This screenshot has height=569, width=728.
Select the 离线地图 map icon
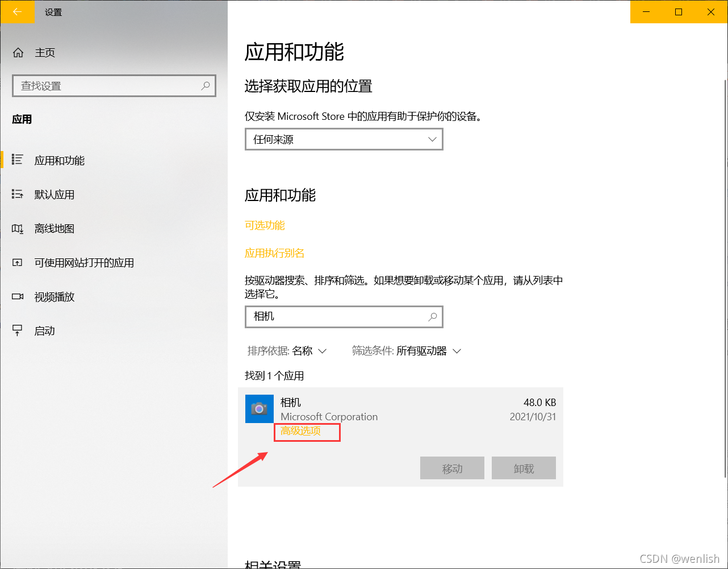[18, 228]
